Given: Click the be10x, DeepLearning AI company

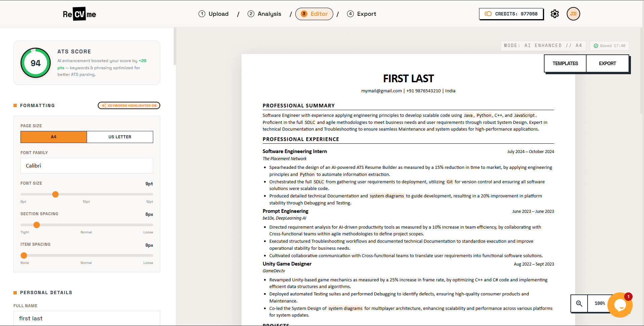Looking at the screenshot, I should point(285,218).
